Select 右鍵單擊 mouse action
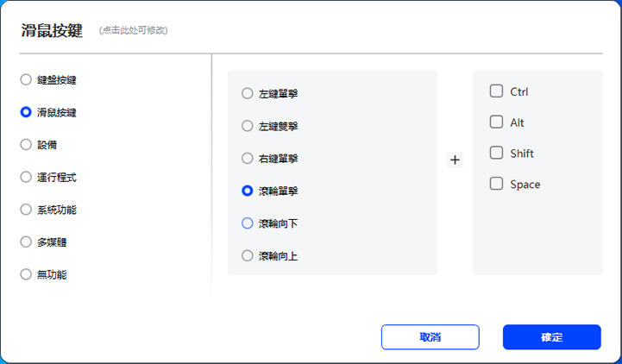Image resolution: width=622 pixels, height=364 pixels. (248, 159)
